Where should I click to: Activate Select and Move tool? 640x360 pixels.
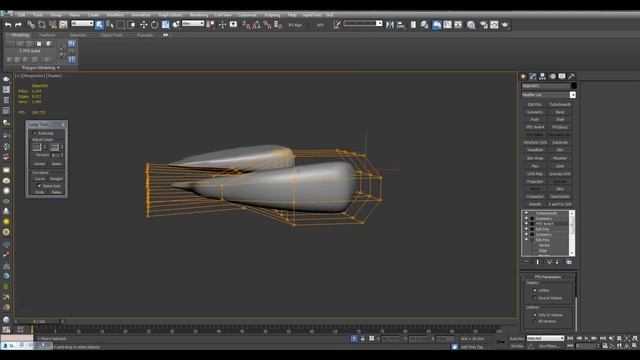coord(144,25)
